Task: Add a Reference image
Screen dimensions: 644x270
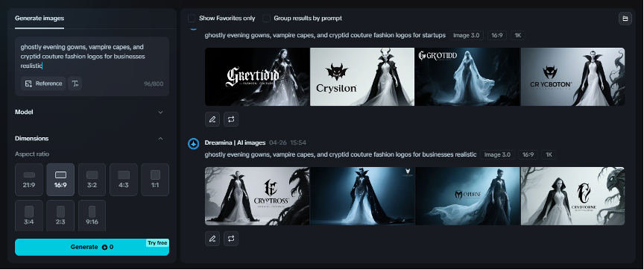Action: click(x=43, y=84)
